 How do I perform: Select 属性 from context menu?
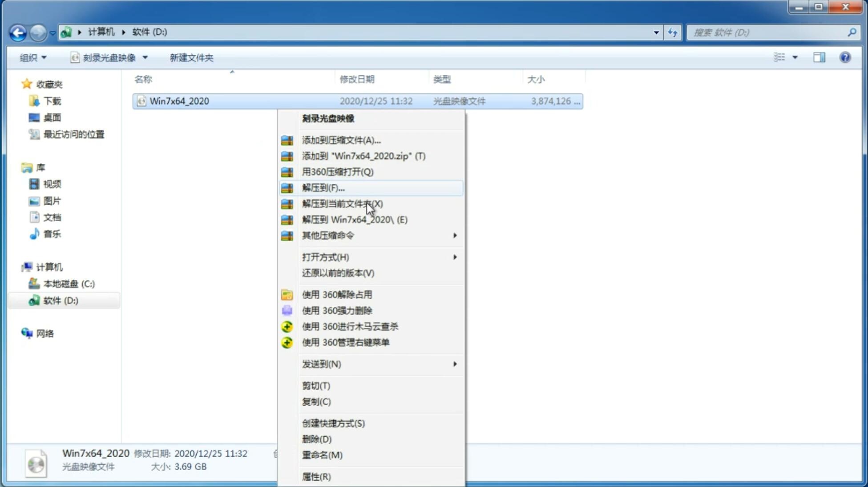pos(316,476)
